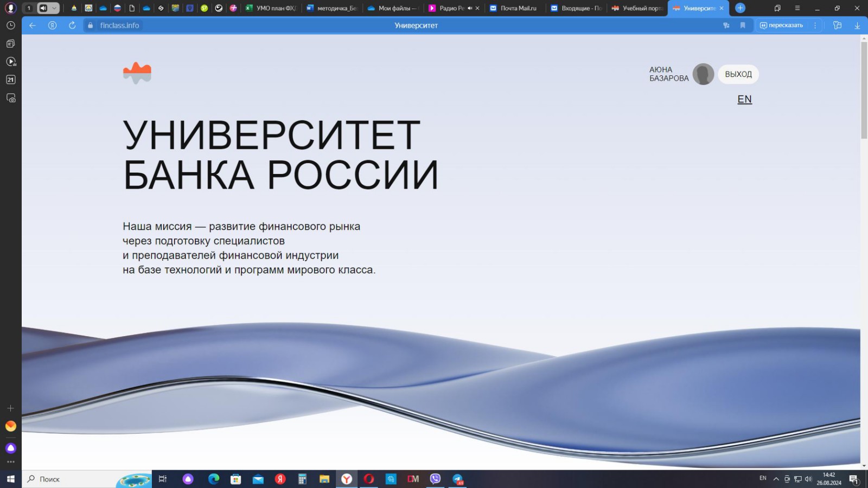Mute the Радио tab audio
868x488 pixels.
[470, 8]
